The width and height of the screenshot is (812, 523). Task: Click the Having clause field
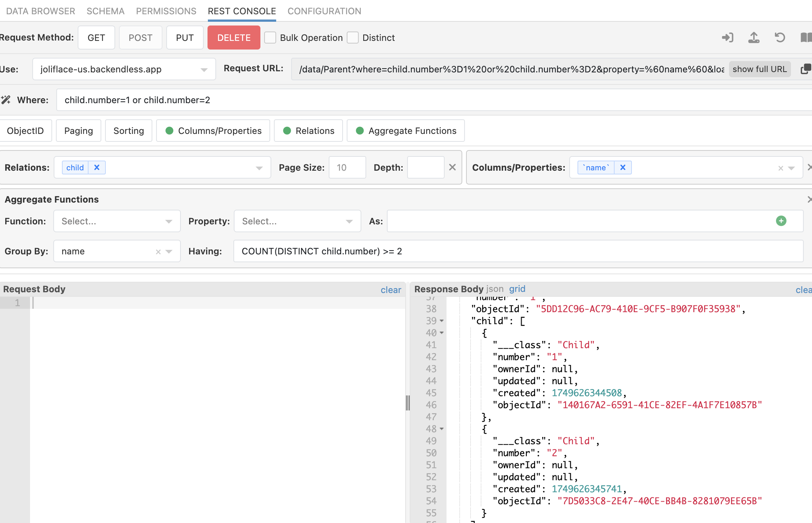pos(519,251)
